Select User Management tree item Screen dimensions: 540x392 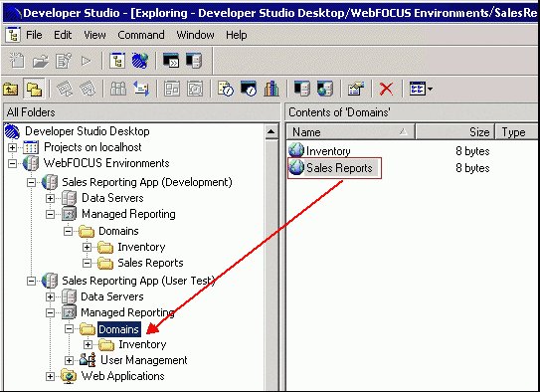pyautogui.click(x=144, y=360)
